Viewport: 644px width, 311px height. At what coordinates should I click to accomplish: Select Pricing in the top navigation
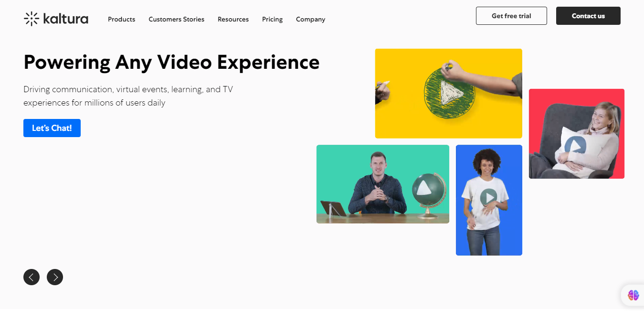[x=272, y=19]
